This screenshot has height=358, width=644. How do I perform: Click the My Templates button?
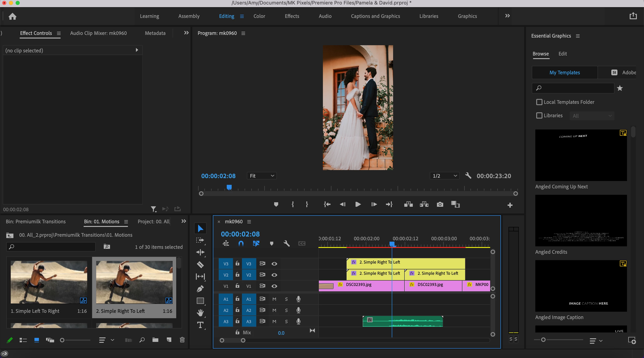click(x=564, y=72)
